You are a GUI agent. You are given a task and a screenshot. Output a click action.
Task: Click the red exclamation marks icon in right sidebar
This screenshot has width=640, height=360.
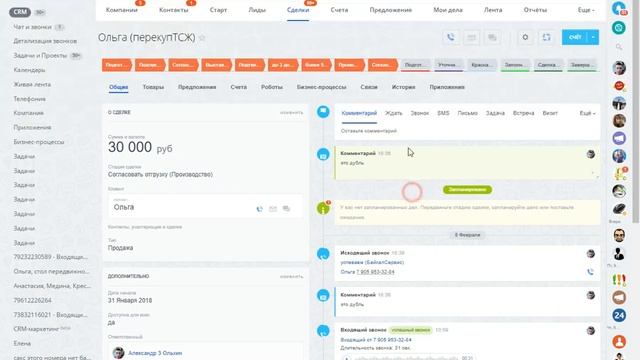619,280
